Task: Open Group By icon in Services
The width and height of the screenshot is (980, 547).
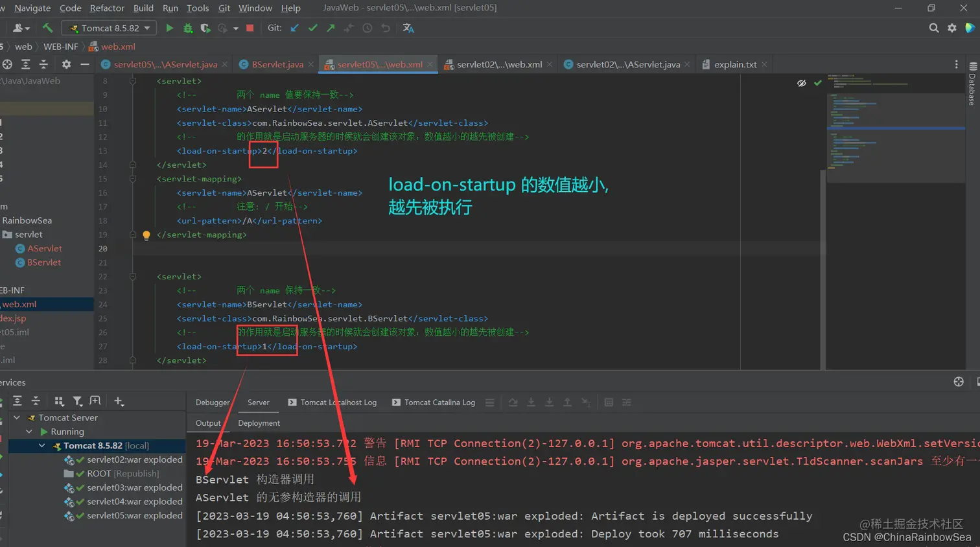Action: 59,401
